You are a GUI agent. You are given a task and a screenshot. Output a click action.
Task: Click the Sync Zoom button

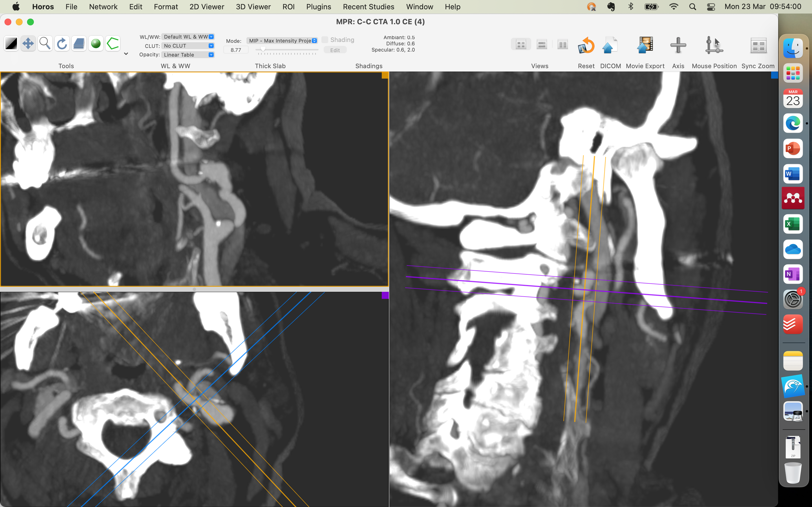tap(758, 45)
